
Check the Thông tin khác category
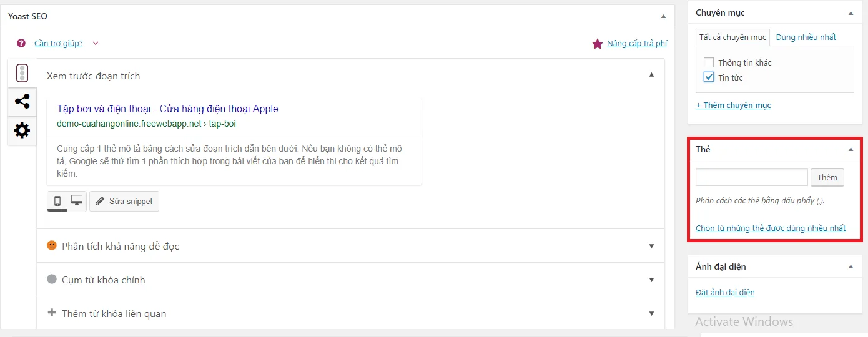pyautogui.click(x=708, y=62)
